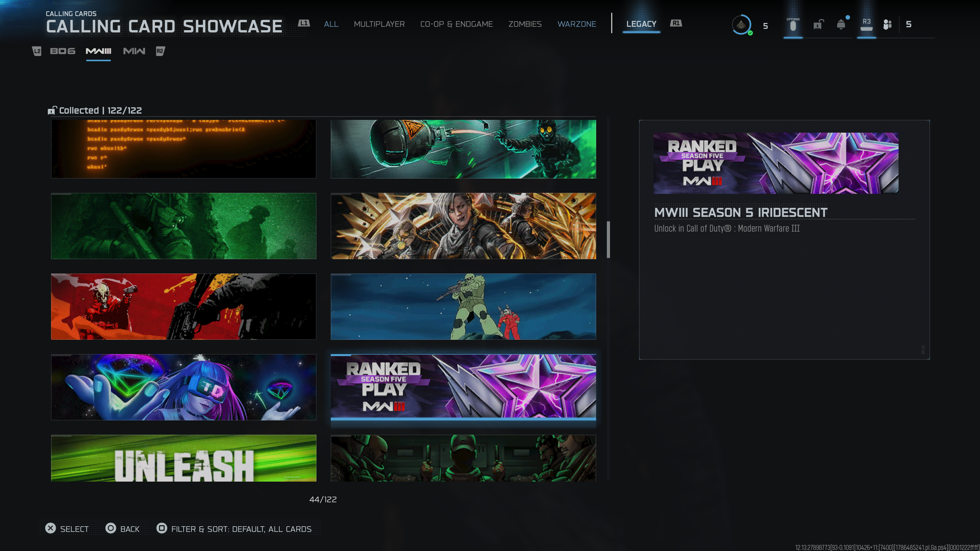Click the L2 trigger icon beside BO6
Image resolution: width=980 pixels, height=551 pixels.
click(37, 51)
